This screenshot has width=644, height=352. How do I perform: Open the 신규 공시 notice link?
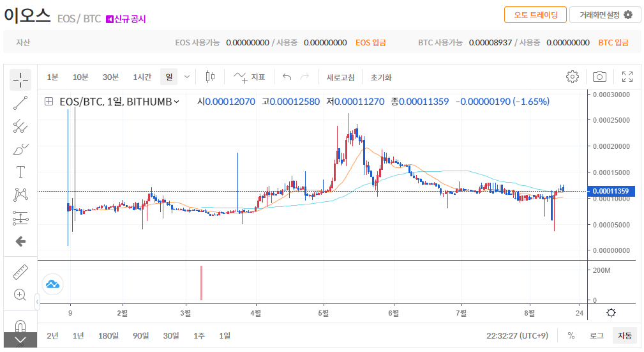tap(126, 19)
